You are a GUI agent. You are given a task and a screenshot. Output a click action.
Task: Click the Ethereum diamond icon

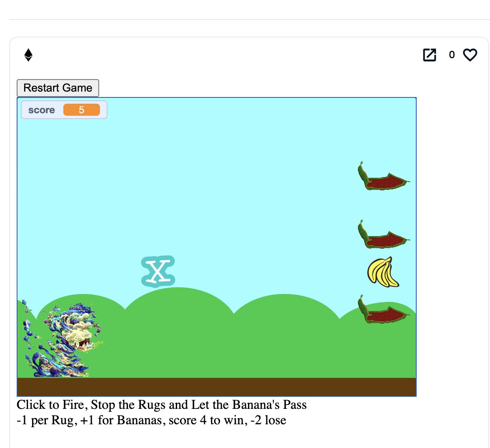coord(28,55)
